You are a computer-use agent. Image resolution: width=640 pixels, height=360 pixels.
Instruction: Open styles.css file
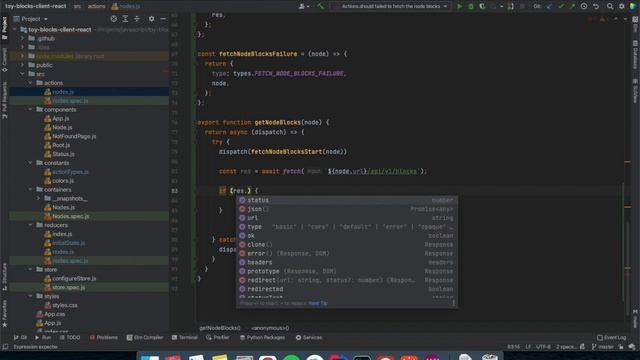[64, 305]
